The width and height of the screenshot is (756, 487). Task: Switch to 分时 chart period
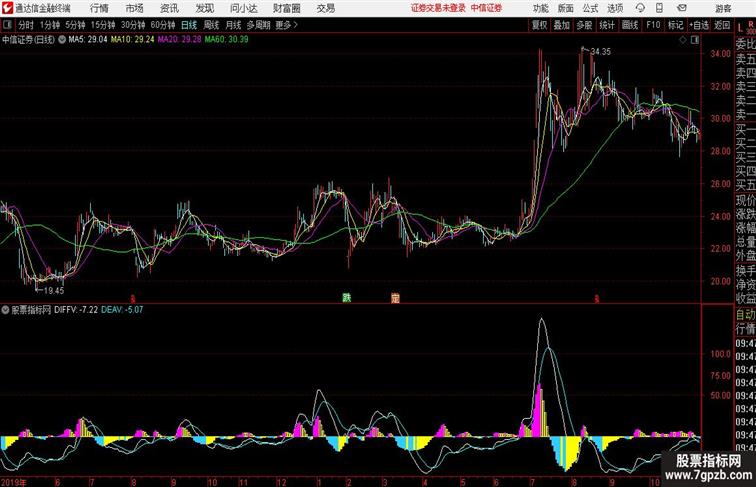pos(26,25)
